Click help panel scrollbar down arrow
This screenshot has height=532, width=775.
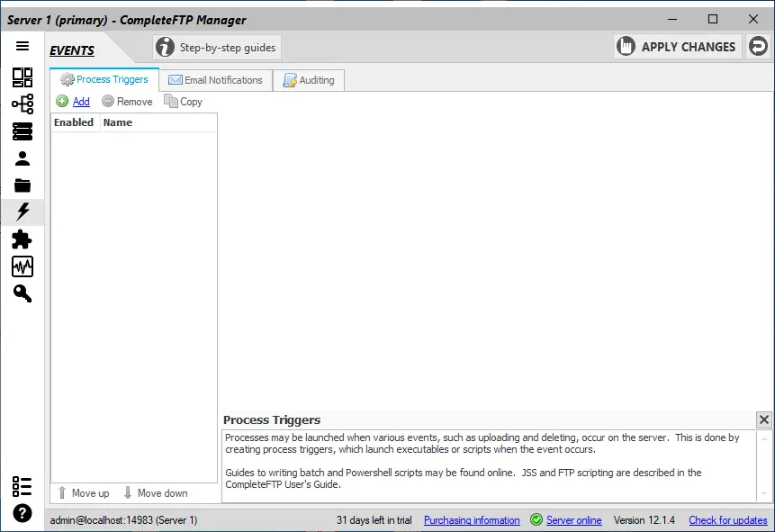point(764,493)
